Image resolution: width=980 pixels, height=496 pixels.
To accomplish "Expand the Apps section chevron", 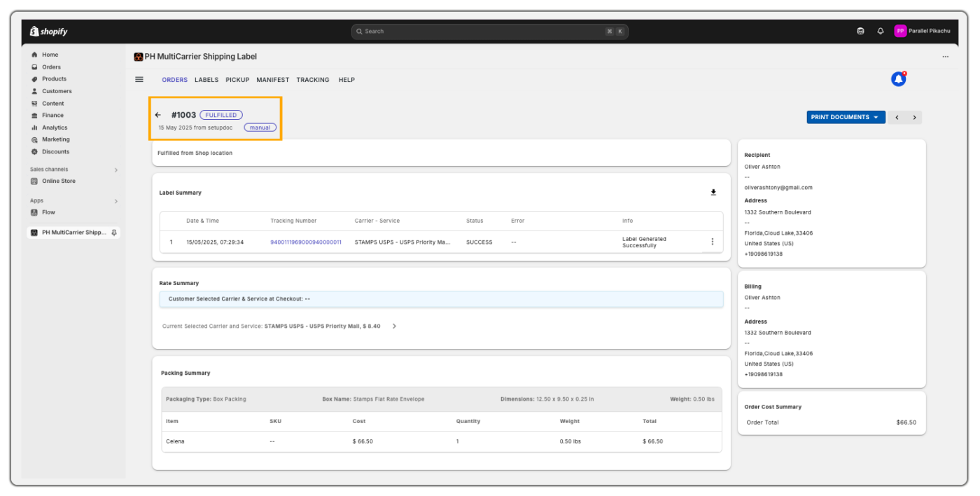I will point(116,202).
